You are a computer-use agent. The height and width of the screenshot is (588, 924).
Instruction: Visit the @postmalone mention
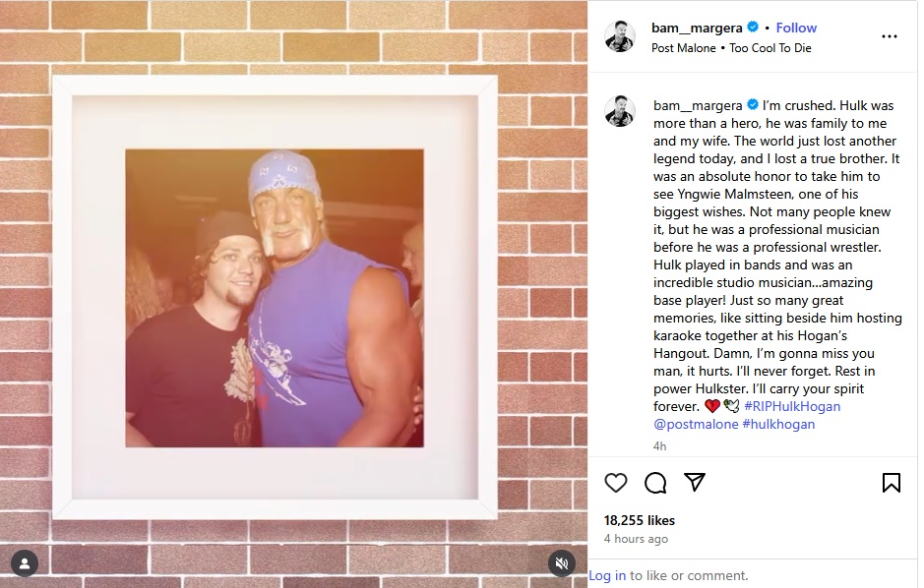(696, 424)
